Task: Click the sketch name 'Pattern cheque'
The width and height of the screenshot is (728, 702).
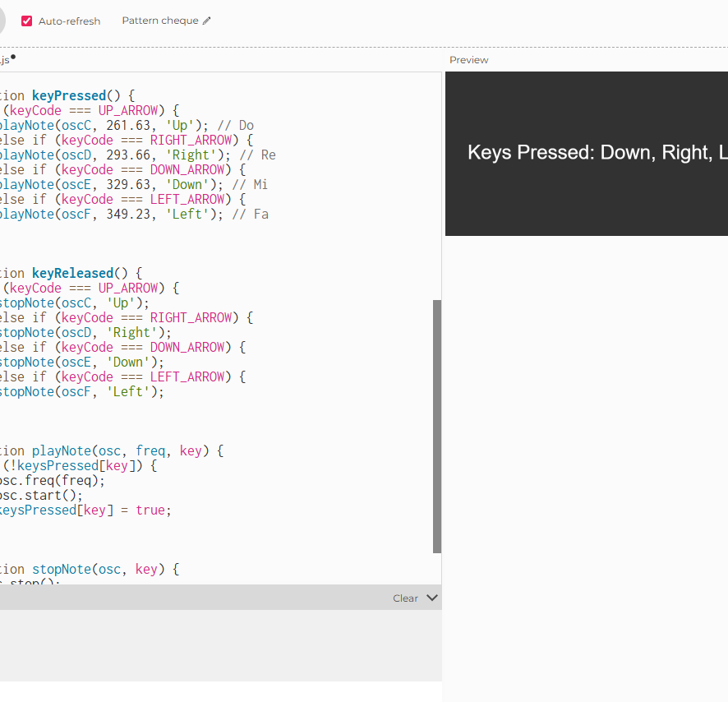Action: pos(160,21)
